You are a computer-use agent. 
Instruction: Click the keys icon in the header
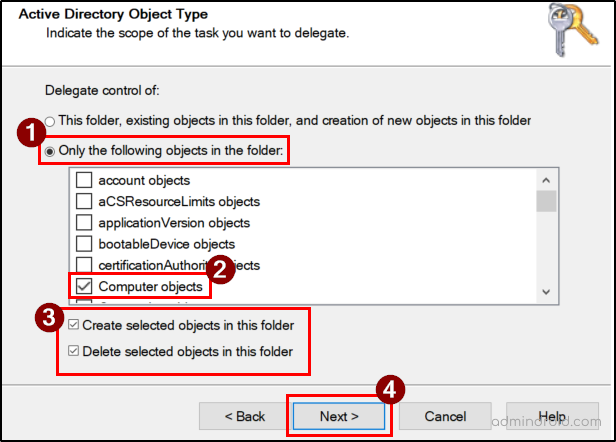tap(571, 29)
